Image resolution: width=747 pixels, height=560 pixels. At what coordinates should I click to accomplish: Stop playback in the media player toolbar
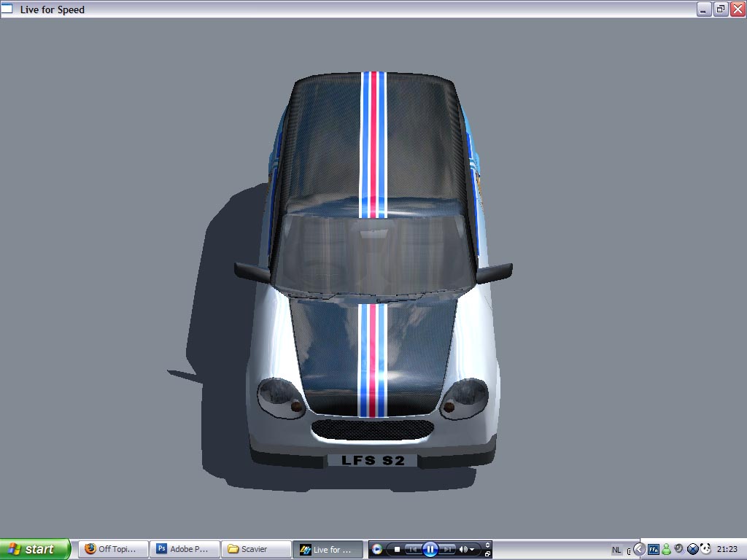coord(396,550)
